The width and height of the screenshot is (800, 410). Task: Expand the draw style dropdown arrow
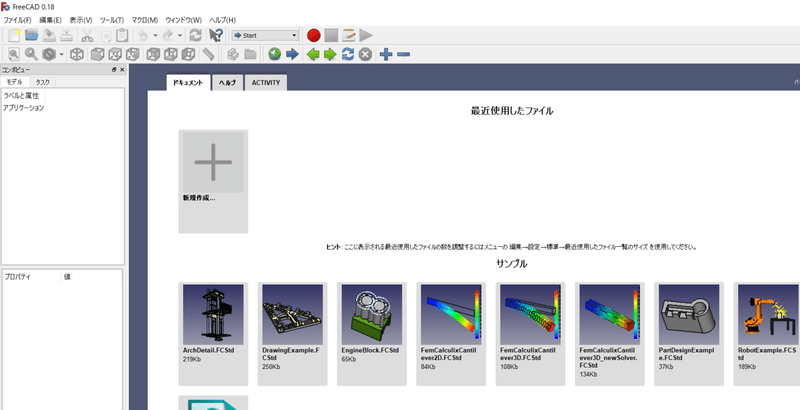[62, 54]
